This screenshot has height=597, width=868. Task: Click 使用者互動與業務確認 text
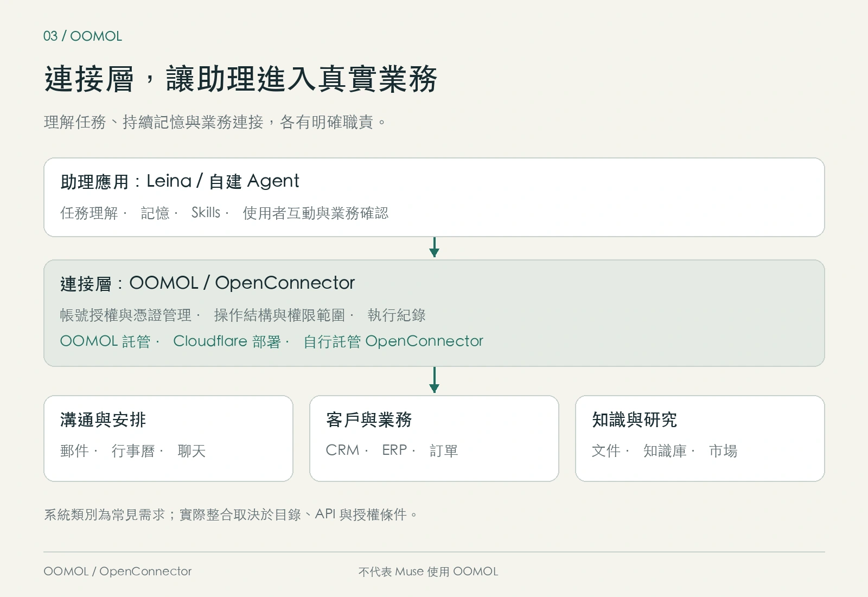(316, 213)
